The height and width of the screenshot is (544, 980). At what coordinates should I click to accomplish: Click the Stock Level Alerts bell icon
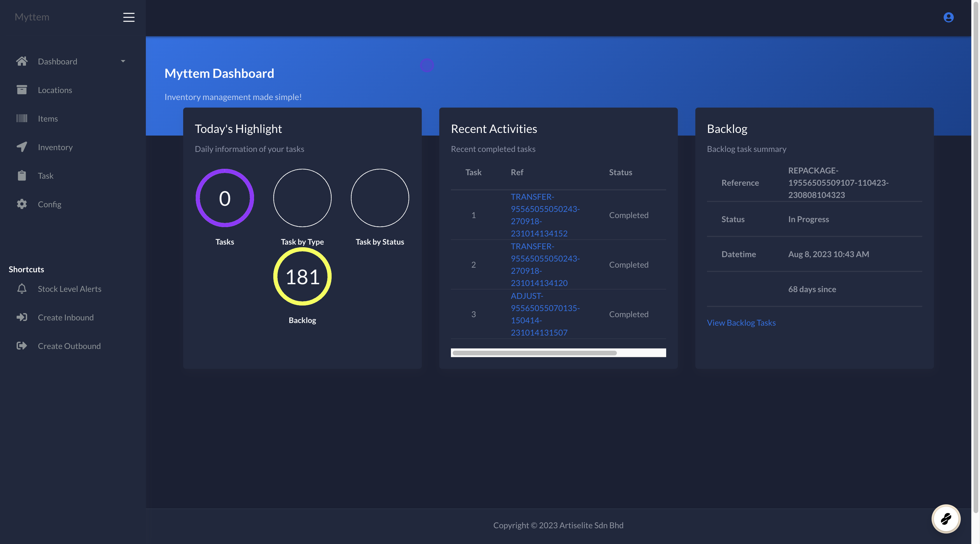coord(22,289)
